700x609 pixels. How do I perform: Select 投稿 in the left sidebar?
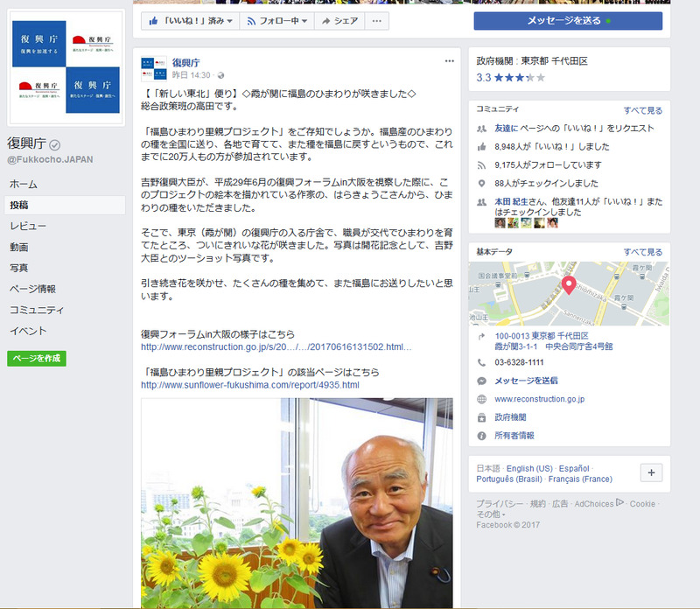[x=65, y=205]
